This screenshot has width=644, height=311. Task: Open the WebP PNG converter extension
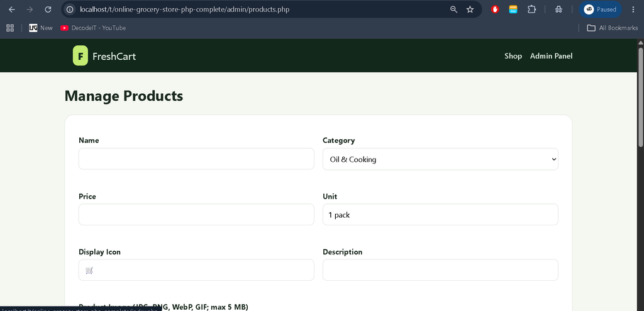513,9
